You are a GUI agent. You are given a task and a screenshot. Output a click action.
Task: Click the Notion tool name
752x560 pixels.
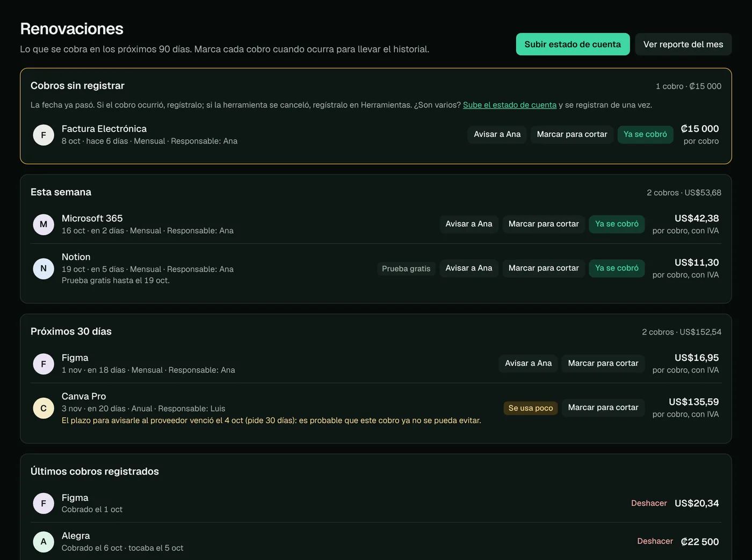click(x=76, y=257)
